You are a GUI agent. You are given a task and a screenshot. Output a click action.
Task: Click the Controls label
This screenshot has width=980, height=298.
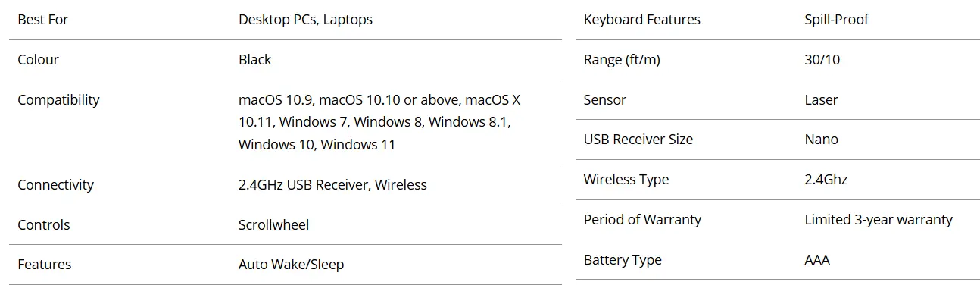point(43,225)
